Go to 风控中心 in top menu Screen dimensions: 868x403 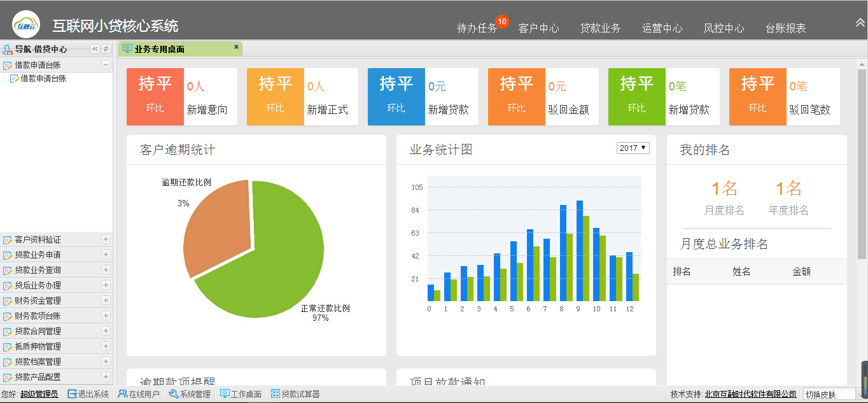coord(724,28)
